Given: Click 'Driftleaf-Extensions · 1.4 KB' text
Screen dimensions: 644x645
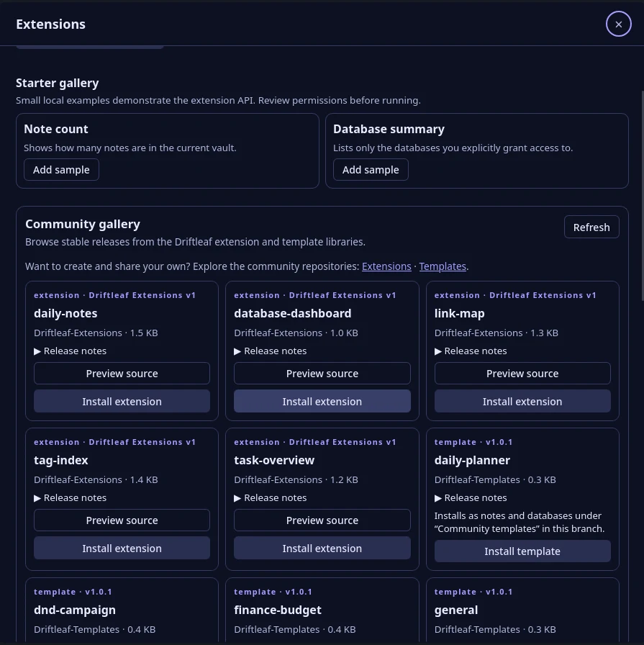Looking at the screenshot, I should coord(96,479).
